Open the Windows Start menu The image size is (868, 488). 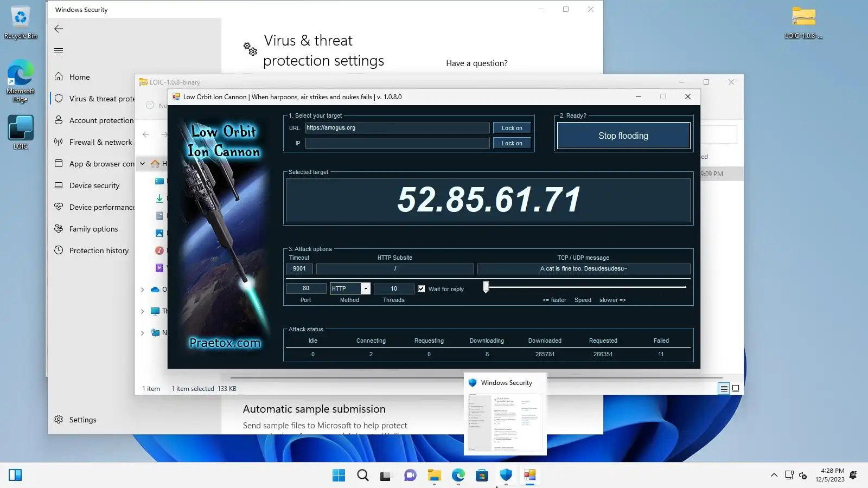[339, 476]
